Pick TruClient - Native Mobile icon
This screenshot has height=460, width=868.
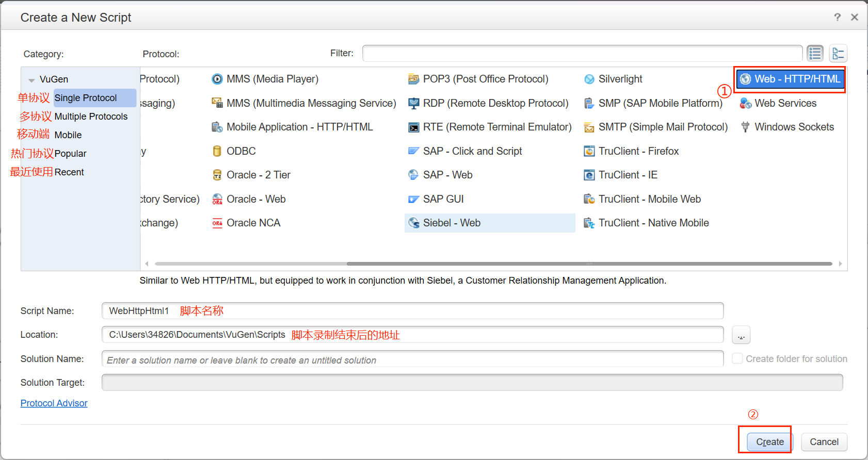(589, 223)
